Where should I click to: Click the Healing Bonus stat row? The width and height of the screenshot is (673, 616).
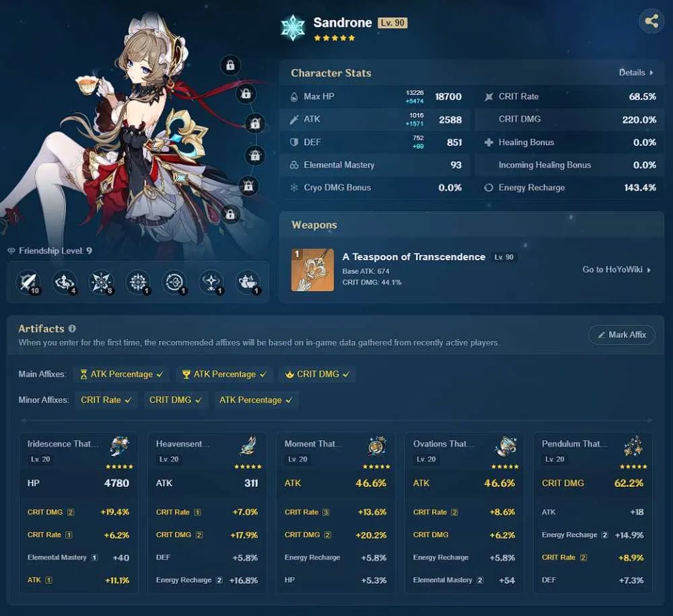(569, 143)
